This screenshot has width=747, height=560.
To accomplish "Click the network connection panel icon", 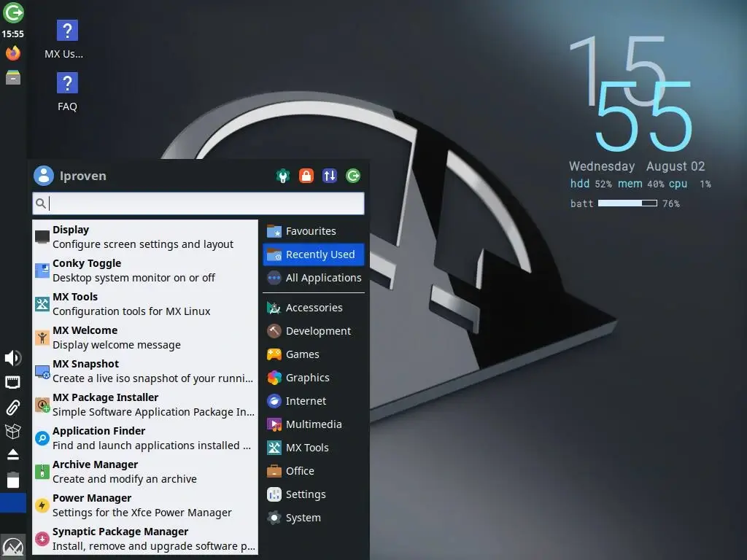I will [x=13, y=382].
